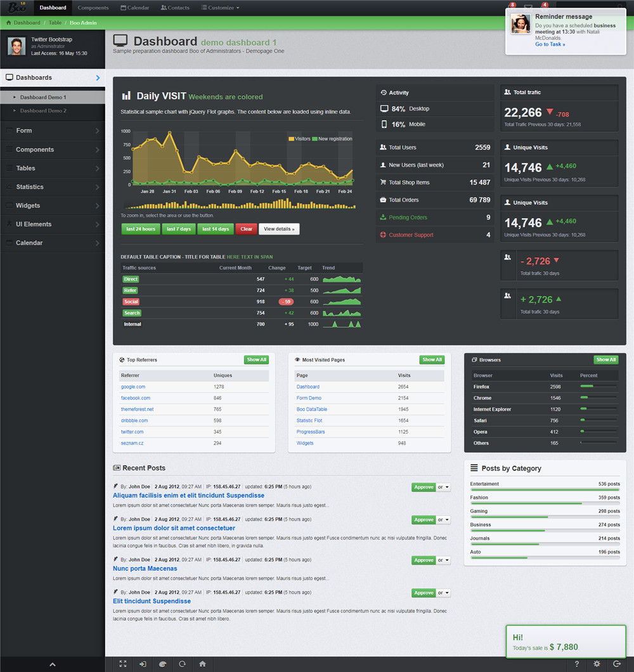
Task: Select Dashboard Demo 2 in sidebar
Action: (x=43, y=111)
